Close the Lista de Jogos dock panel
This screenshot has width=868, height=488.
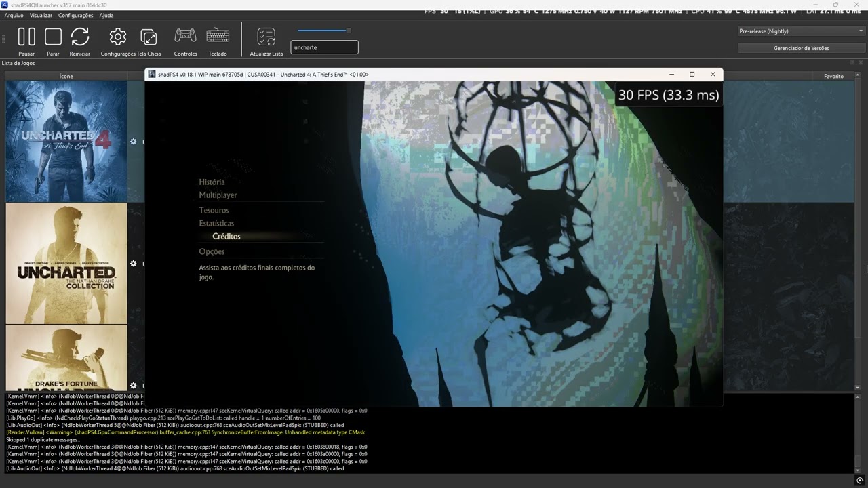pyautogui.click(x=859, y=63)
